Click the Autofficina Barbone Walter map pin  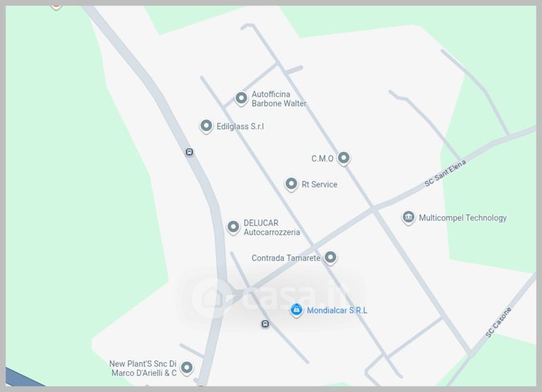click(241, 99)
